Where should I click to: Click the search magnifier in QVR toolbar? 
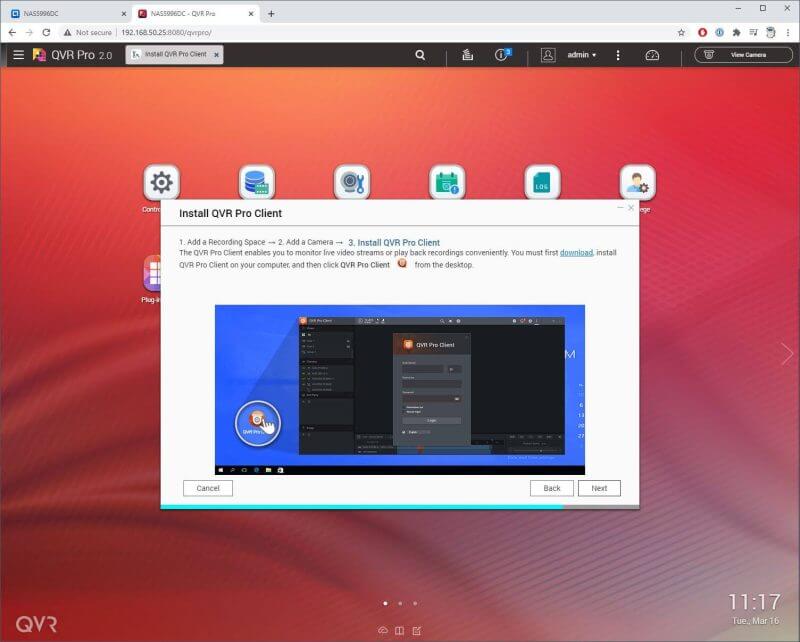click(x=421, y=55)
